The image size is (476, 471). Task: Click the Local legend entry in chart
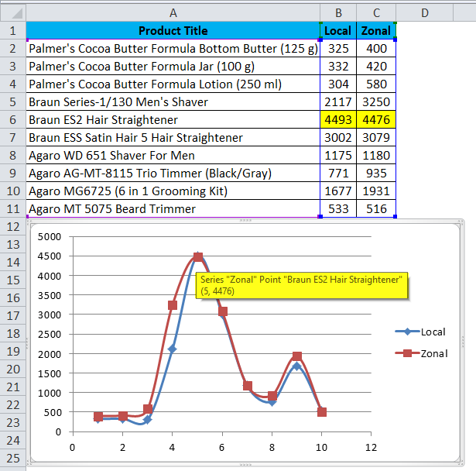point(420,332)
